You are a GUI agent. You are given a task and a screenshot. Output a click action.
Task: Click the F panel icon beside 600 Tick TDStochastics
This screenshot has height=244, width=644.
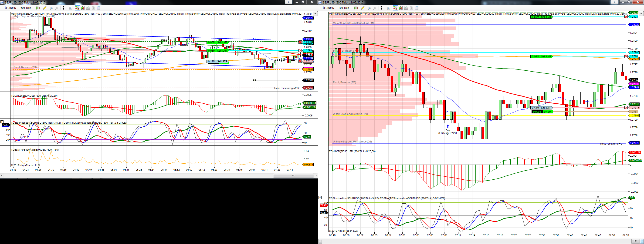point(2,122)
